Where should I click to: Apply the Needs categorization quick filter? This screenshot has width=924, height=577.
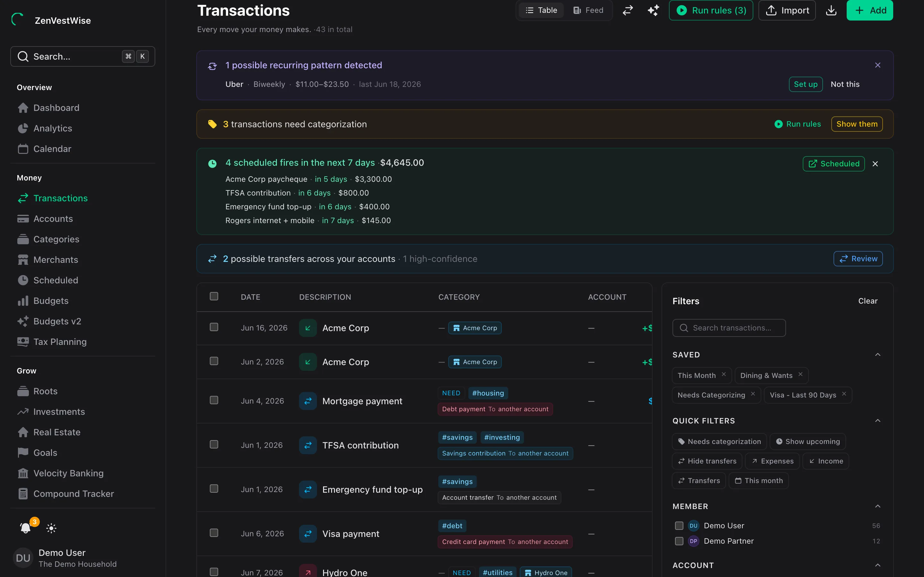(719, 441)
